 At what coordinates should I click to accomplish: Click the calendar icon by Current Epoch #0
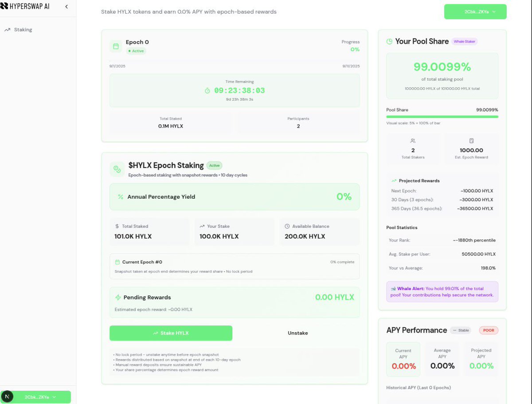117,262
